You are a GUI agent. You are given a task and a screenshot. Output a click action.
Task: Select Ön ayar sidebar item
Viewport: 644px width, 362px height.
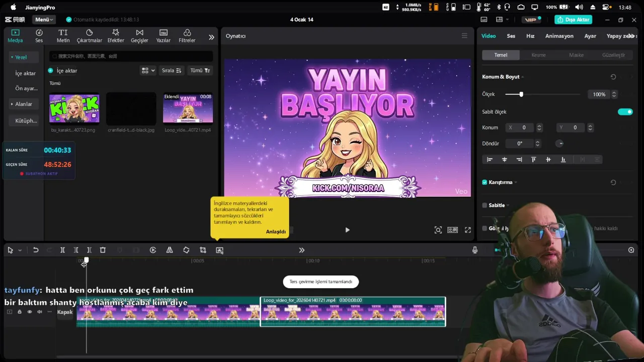point(26,88)
